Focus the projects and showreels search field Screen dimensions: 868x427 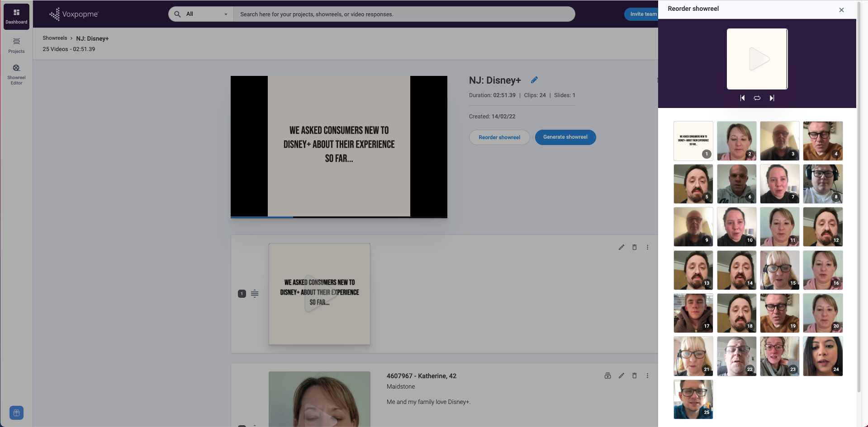[x=404, y=14]
